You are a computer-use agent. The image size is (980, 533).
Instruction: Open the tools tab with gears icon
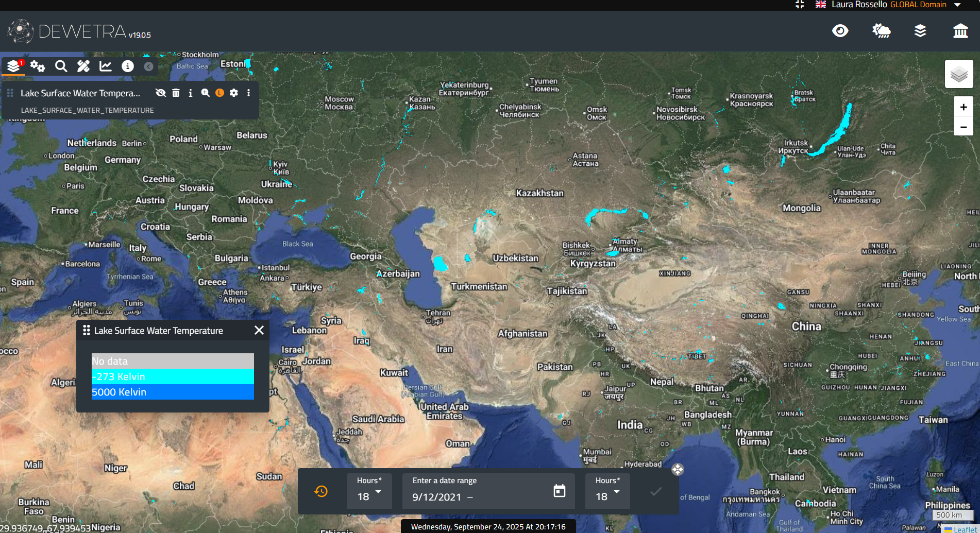pos(38,66)
